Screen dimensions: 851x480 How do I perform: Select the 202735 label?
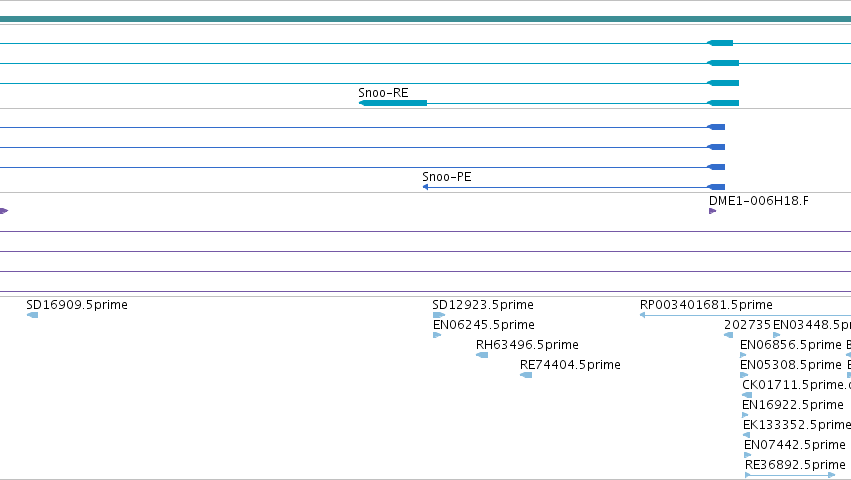[x=747, y=325]
